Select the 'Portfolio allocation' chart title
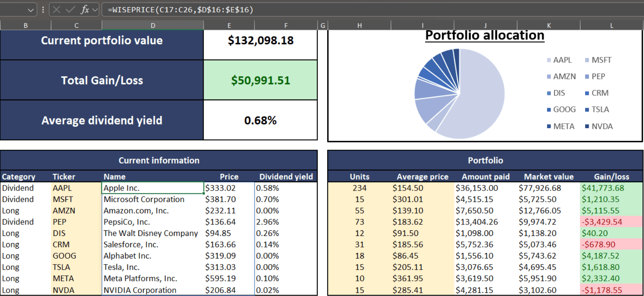The image size is (644, 296). point(485,35)
